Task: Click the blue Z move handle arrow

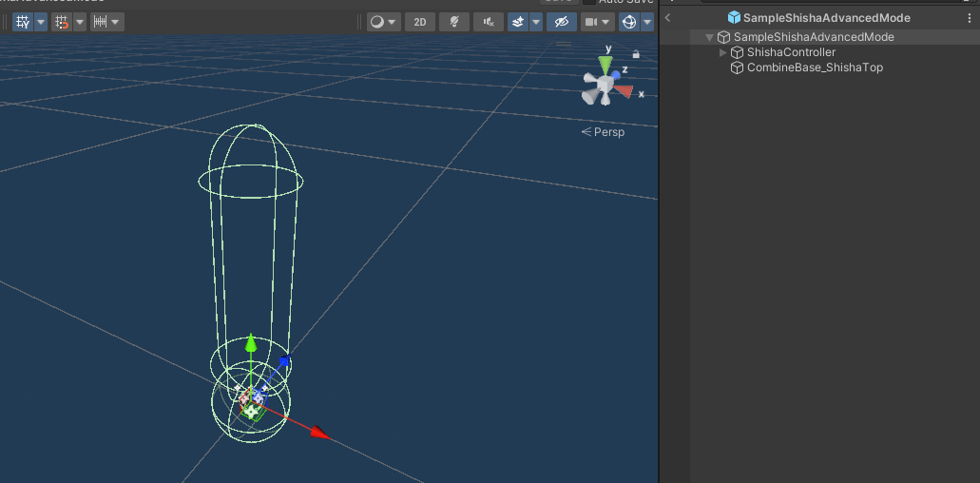Action: 284,360
